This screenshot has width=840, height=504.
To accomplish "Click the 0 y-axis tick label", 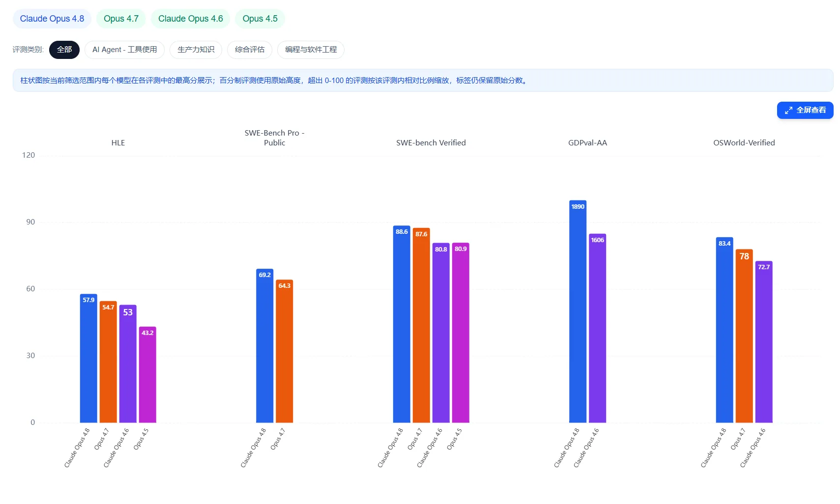I will tap(33, 422).
